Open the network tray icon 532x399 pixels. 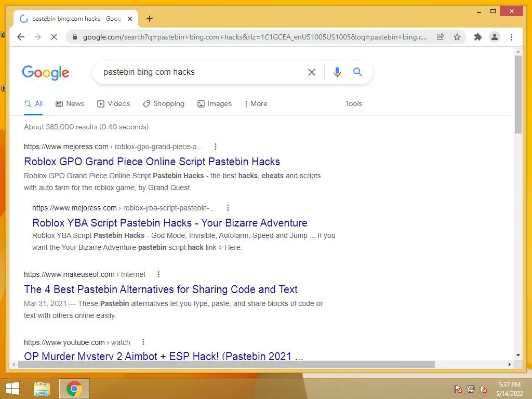click(x=471, y=389)
